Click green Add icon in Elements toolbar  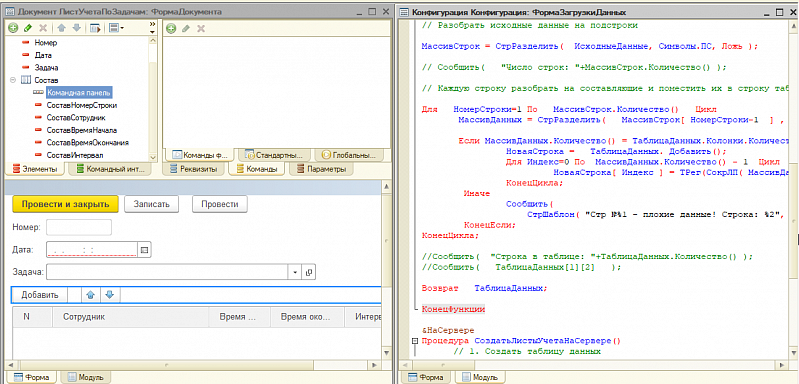pyautogui.click(x=13, y=28)
